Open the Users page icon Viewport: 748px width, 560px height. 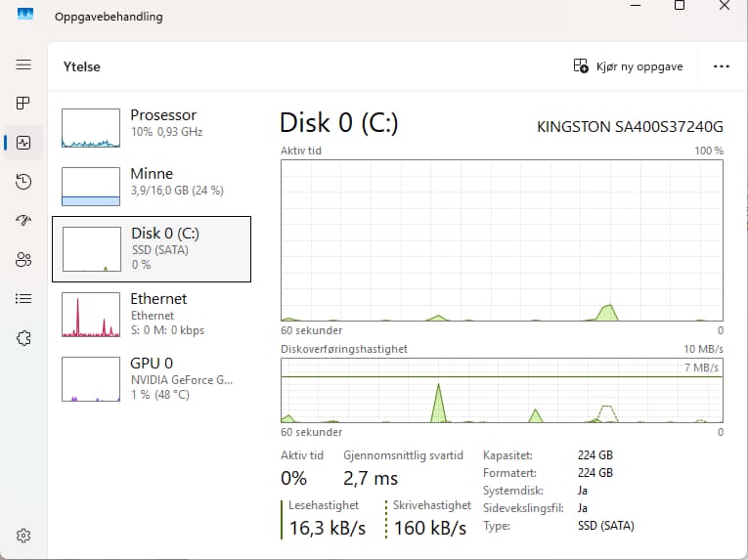pos(23,259)
